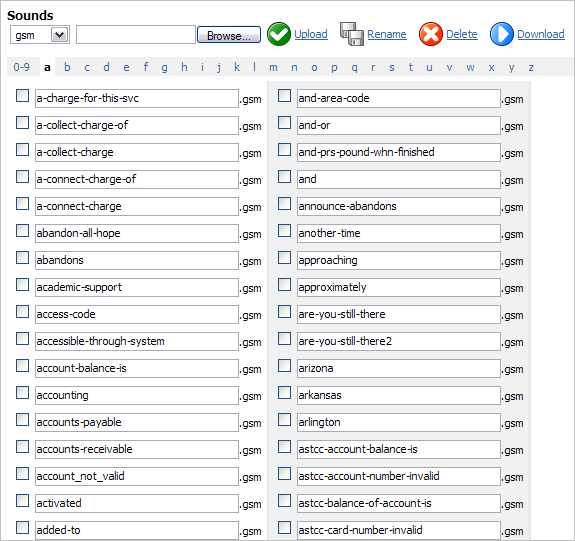The image size is (575, 541).
Task: Check the box beside and-area-code
Action: click(284, 96)
